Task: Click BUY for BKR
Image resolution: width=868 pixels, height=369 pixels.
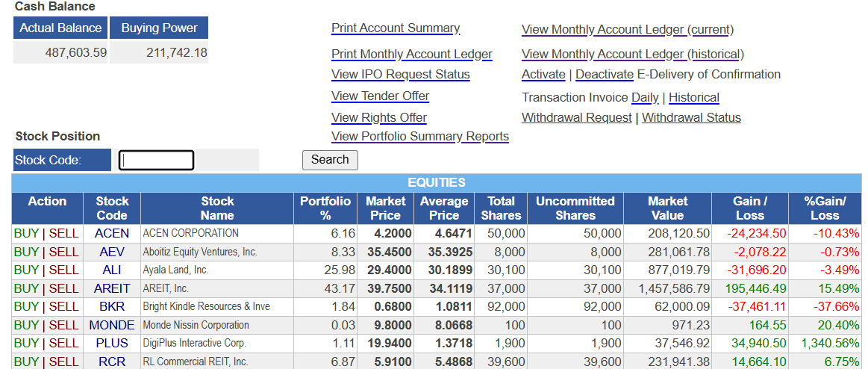Action: (26, 306)
